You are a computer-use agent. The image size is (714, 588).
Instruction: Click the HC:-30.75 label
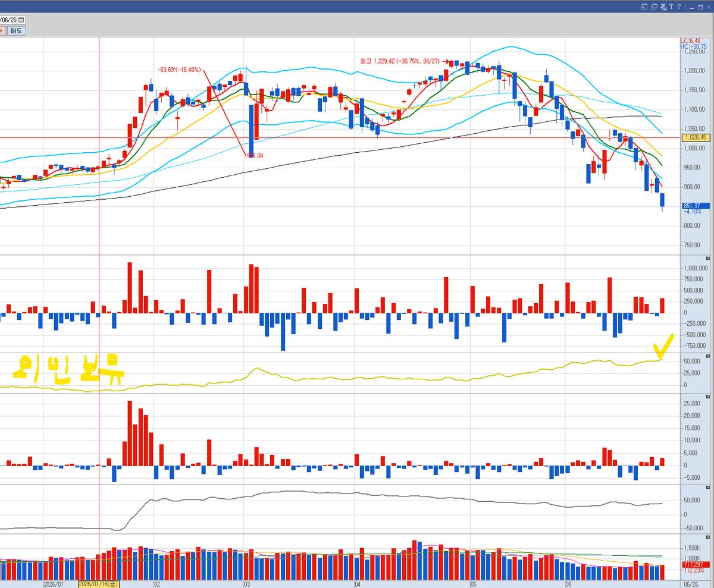pyautogui.click(x=694, y=46)
